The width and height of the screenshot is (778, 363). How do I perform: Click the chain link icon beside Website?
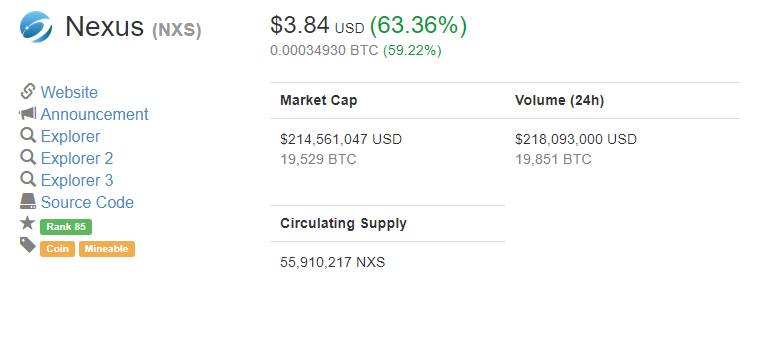point(28,91)
